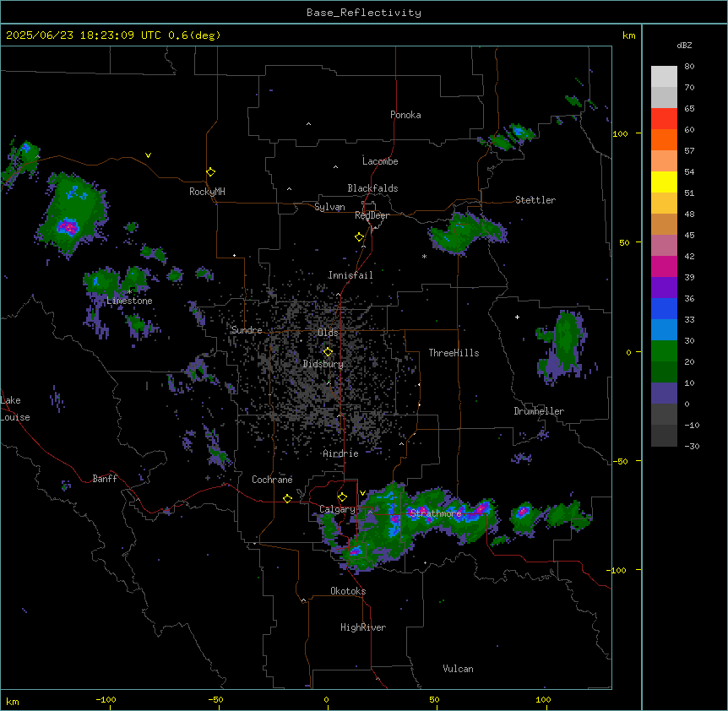Click the Innisfail city label
728x711 pixels.
coord(350,275)
